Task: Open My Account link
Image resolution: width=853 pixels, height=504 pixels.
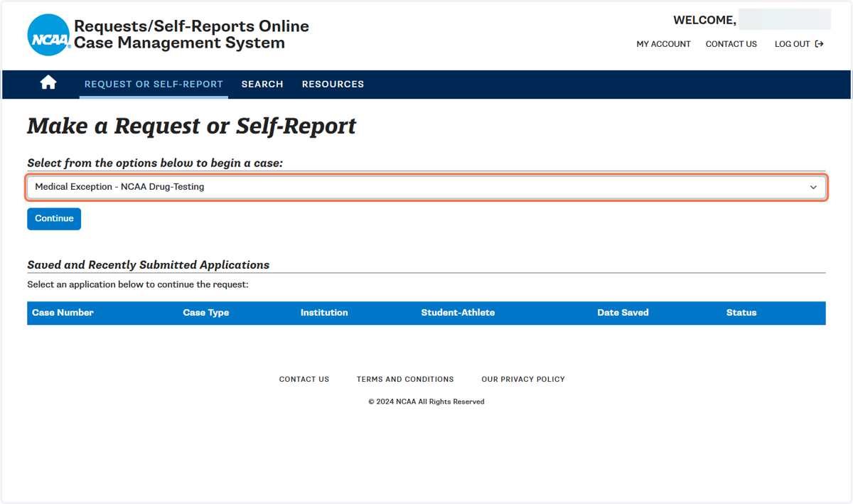Action: 663,44
